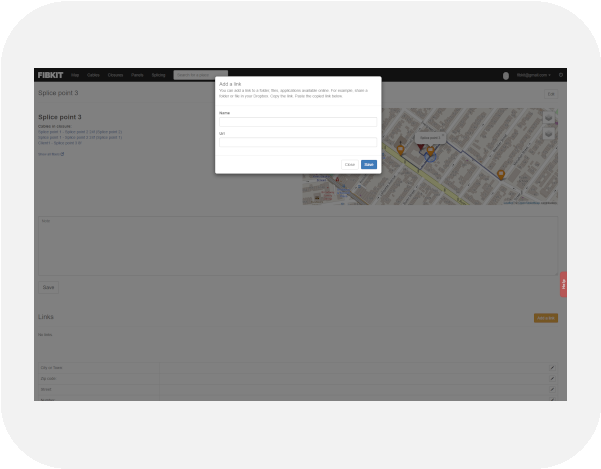Viewport: 601px width, 469px height.
Task: Open the Splicing menu item
Action: [x=158, y=75]
